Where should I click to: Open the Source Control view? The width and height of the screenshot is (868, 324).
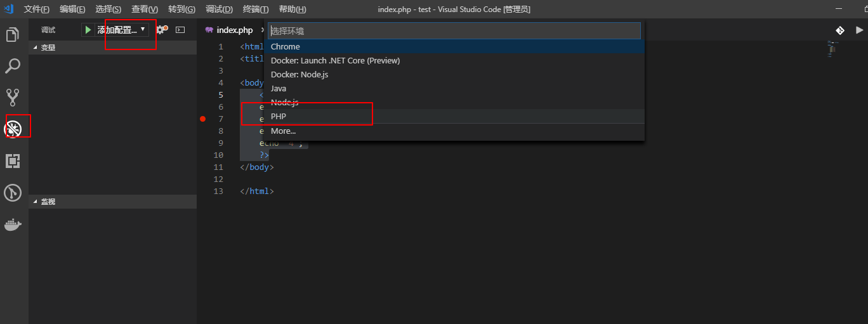[13, 97]
